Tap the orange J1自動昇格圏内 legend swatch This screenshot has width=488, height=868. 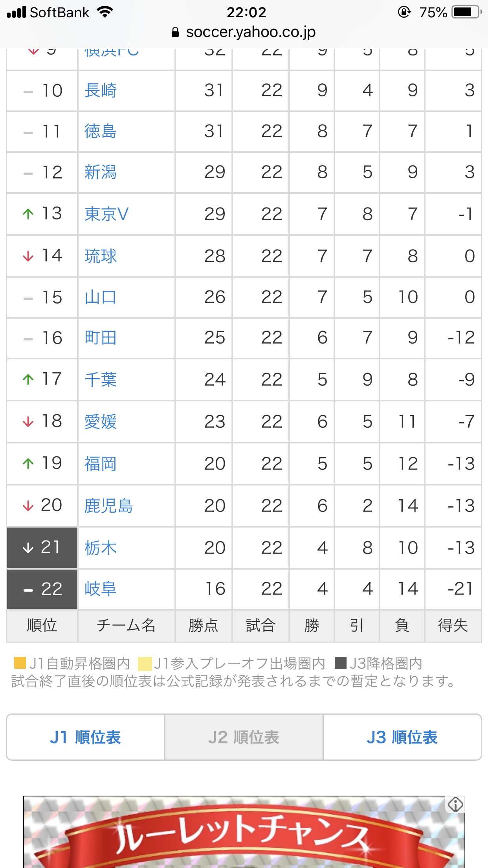pos(20,663)
